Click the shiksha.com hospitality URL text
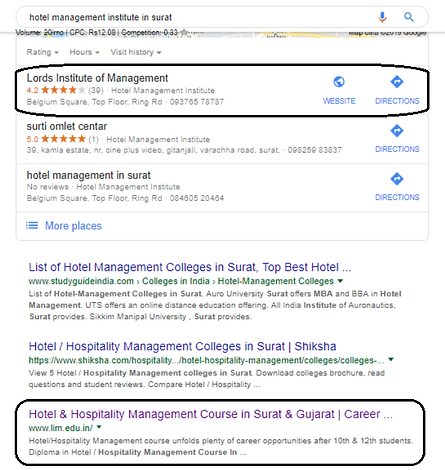The image size is (445, 470). [x=206, y=360]
